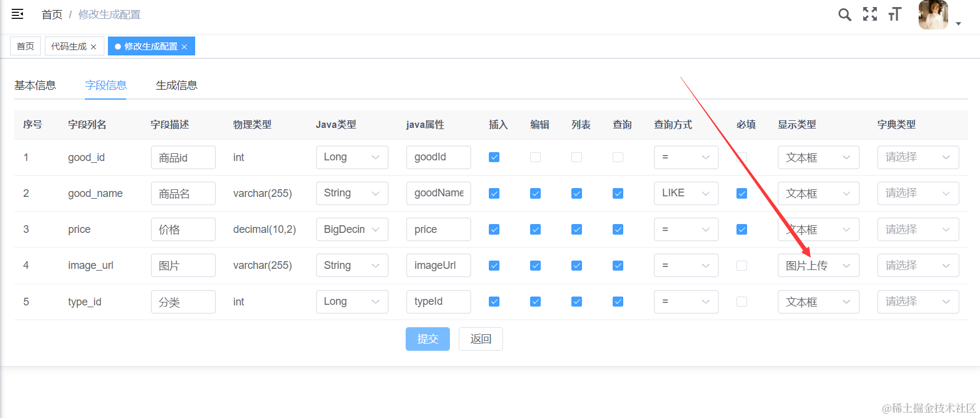Switch to the 基本信息 tab

click(x=35, y=85)
